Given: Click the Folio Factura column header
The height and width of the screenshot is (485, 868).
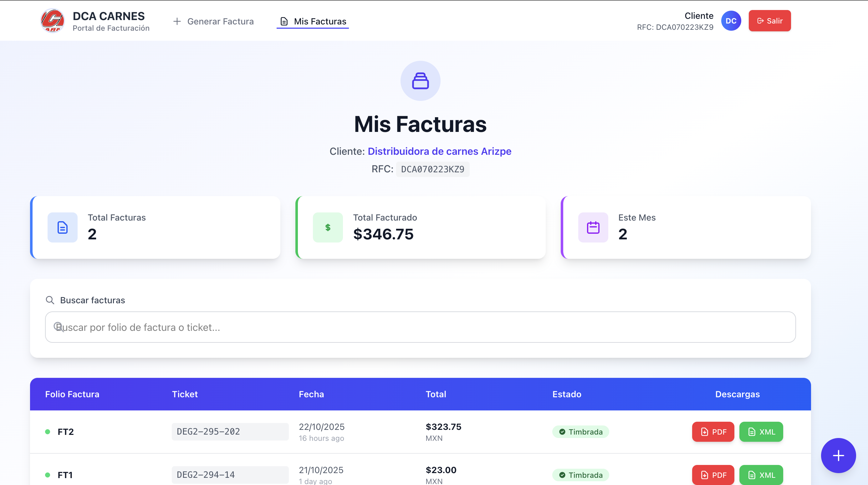Looking at the screenshot, I should coord(72,394).
